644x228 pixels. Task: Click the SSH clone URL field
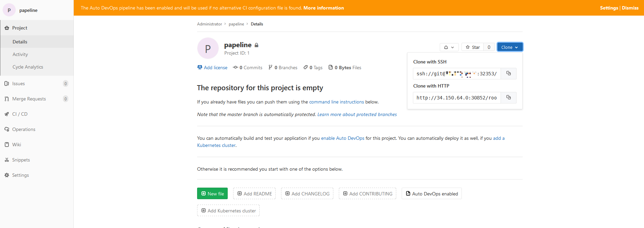pos(457,74)
